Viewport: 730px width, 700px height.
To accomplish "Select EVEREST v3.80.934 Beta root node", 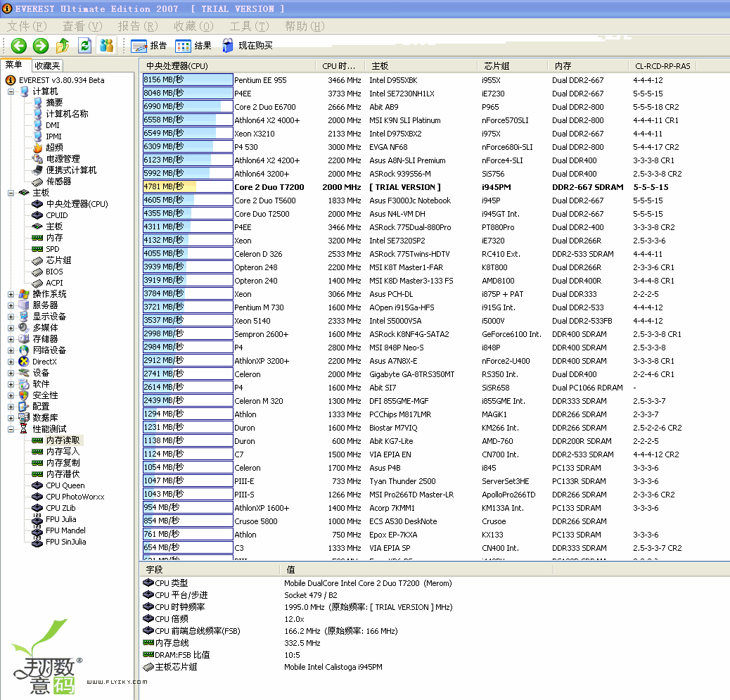I will point(61,80).
